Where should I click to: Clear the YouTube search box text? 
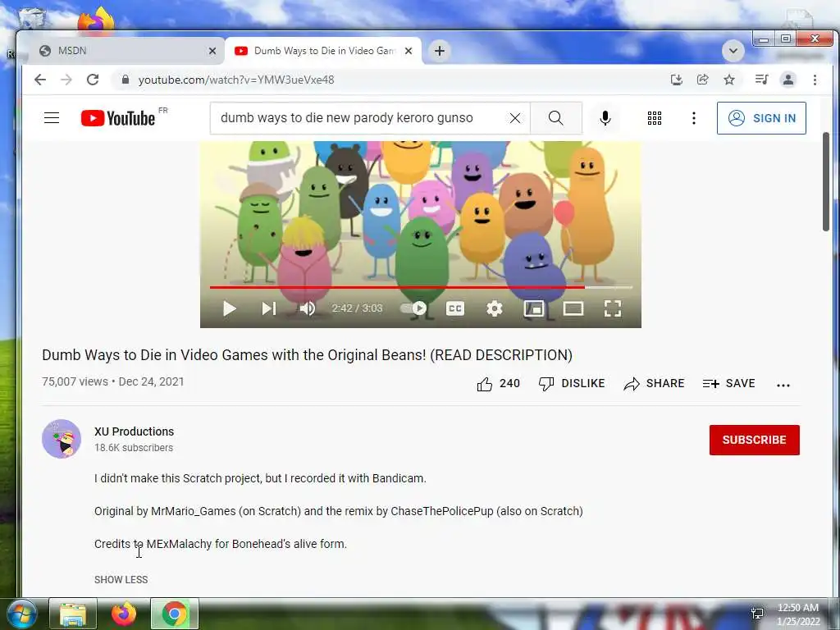(x=515, y=118)
